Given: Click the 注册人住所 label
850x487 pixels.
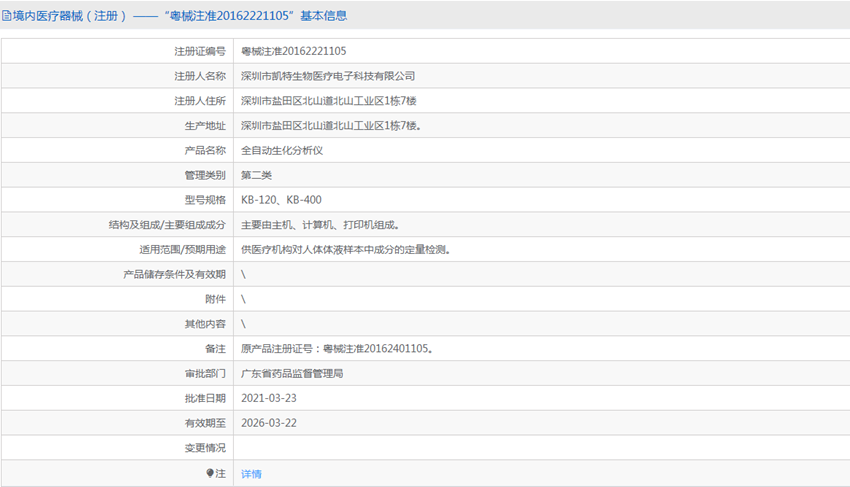Looking at the screenshot, I should 200,101.
